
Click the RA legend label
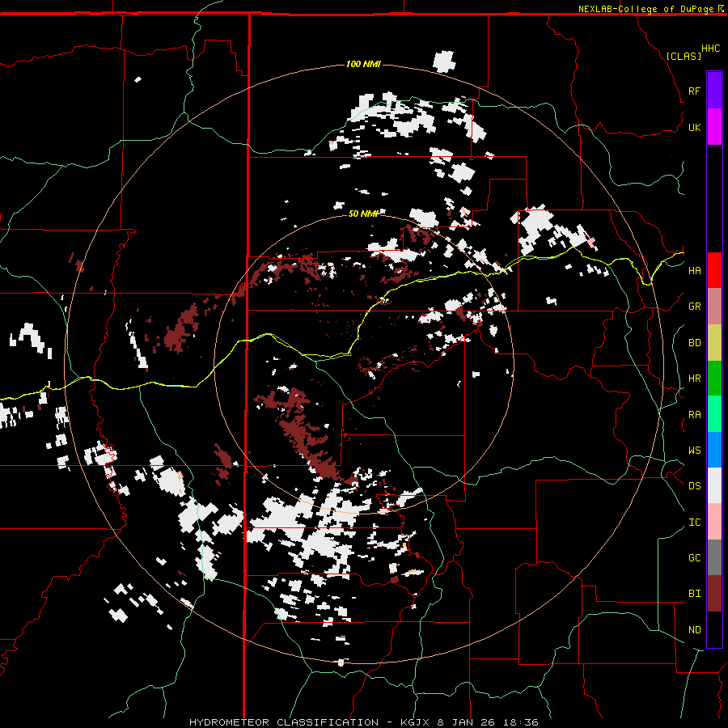pyautogui.click(x=694, y=415)
